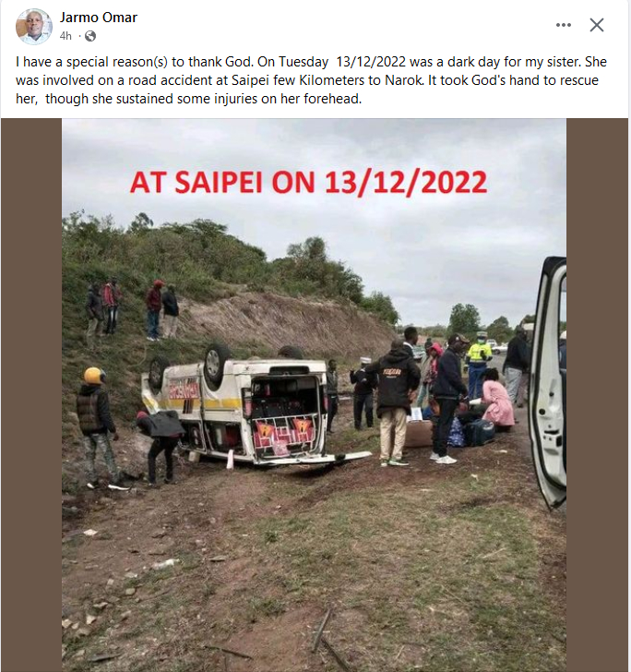Open Jarmo Omar's profile picture

(x=34, y=26)
